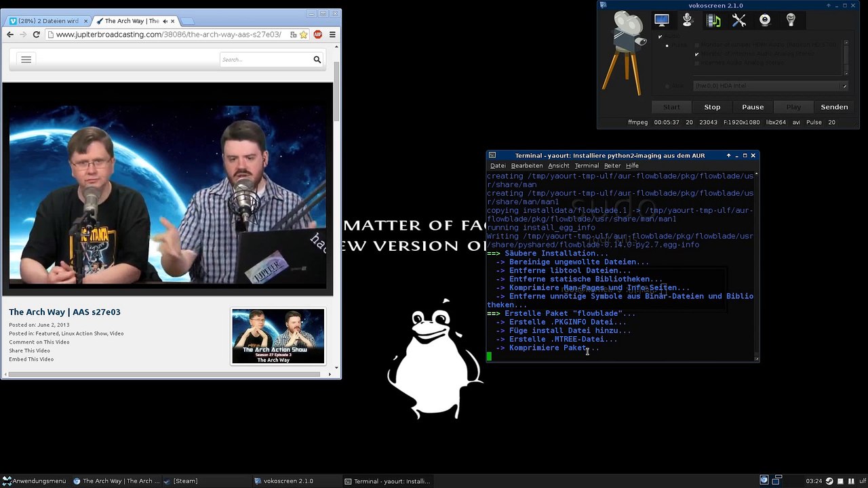Screen dimensions: 868x488
Task: Open a new browser tab
Action: point(187,21)
